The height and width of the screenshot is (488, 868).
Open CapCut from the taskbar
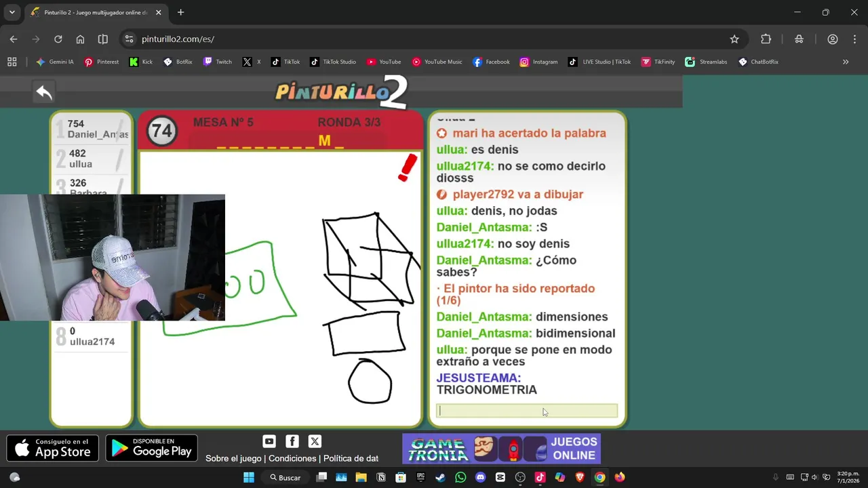pyautogui.click(x=500, y=477)
